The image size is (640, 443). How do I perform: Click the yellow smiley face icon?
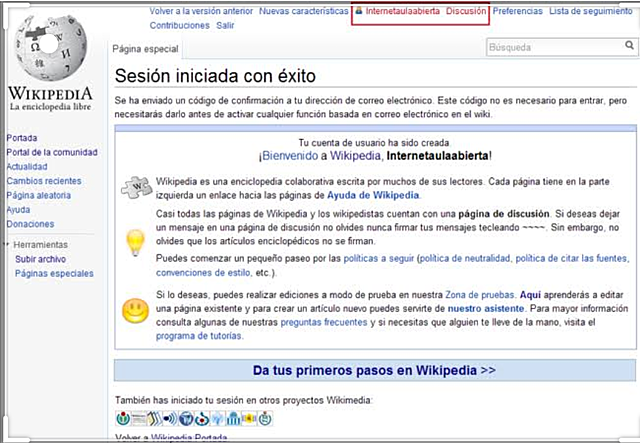coord(136,311)
